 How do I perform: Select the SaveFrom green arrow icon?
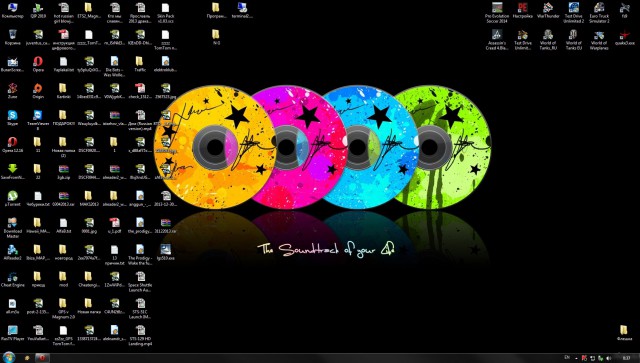pyautogui.click(x=12, y=172)
